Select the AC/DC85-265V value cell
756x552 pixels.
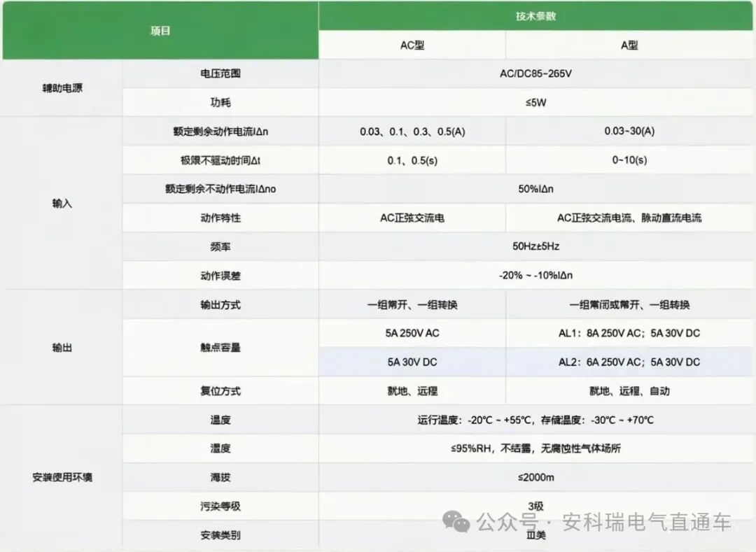tap(537, 73)
